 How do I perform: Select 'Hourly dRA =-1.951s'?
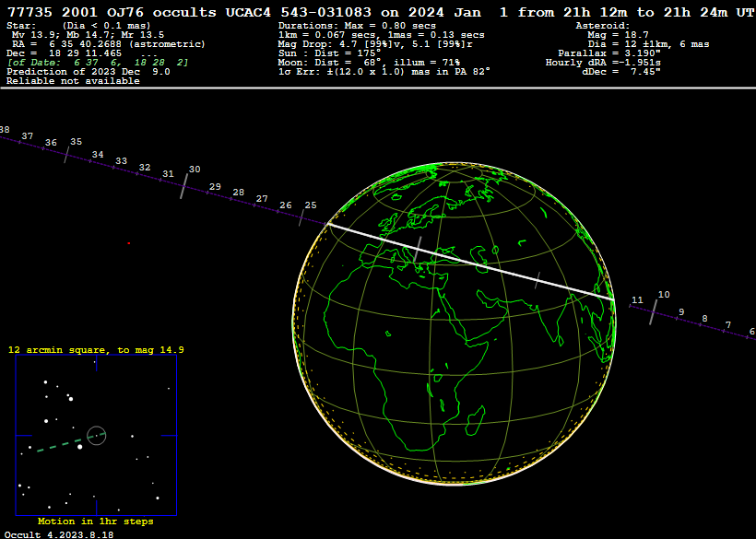point(603,63)
